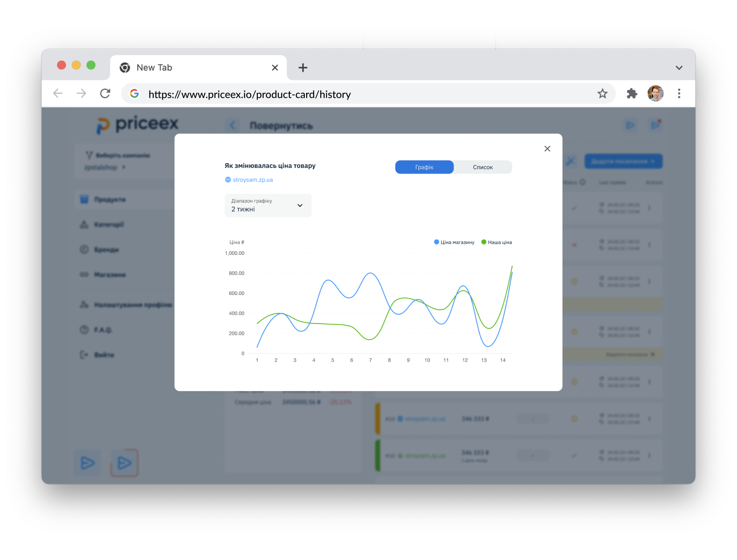737x560 pixels.
Task: Click the globe icon beside stroysam.zp.ua
Action: pos(228,180)
